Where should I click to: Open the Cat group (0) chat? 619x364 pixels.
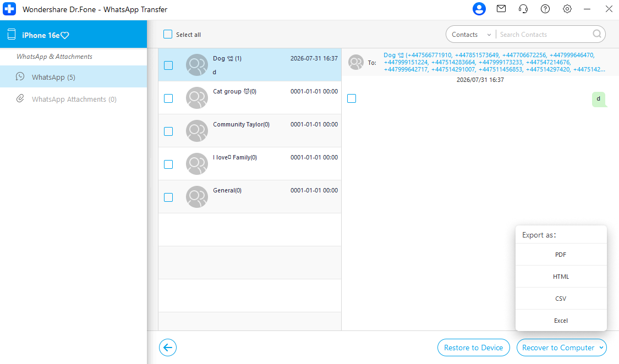point(249,98)
